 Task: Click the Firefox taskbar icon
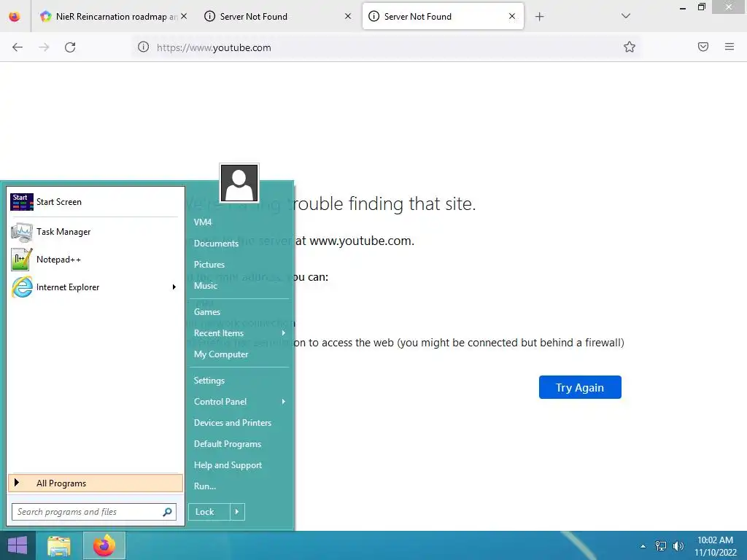(x=104, y=545)
